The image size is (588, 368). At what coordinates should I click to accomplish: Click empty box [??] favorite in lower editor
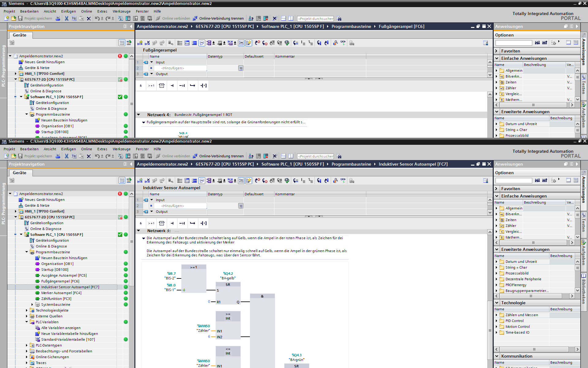tap(162, 223)
